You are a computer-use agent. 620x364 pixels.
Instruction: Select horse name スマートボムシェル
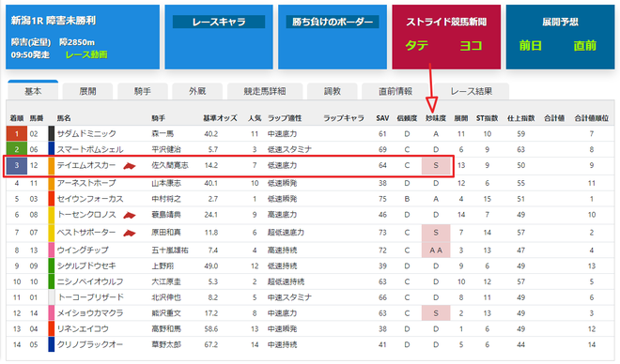click(x=90, y=149)
